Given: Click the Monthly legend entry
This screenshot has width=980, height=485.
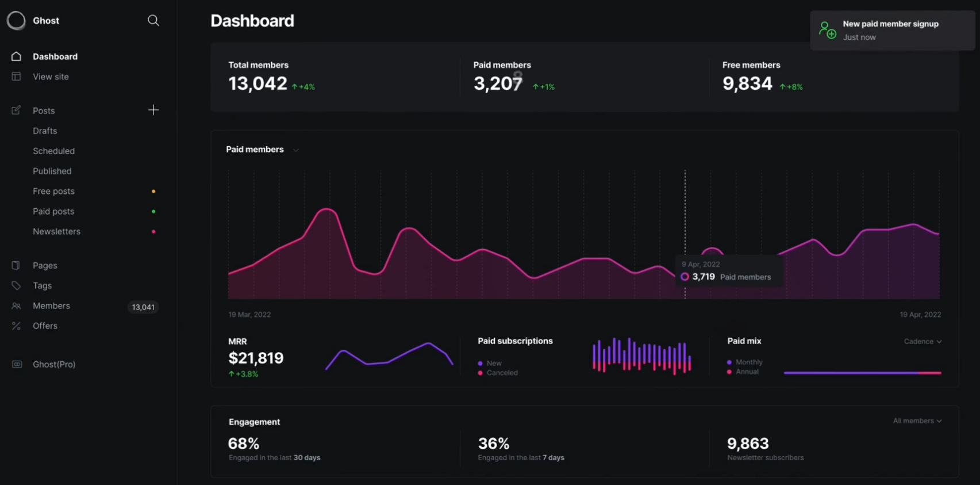Looking at the screenshot, I should [x=745, y=362].
